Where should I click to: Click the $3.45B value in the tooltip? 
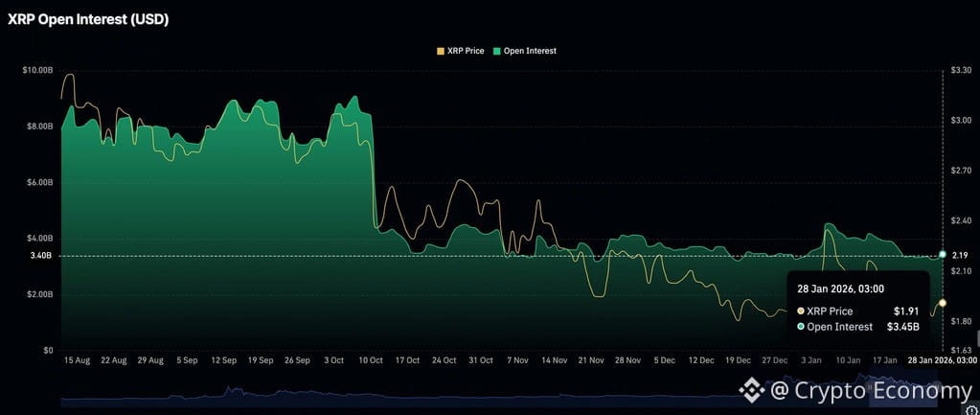pyautogui.click(x=903, y=327)
